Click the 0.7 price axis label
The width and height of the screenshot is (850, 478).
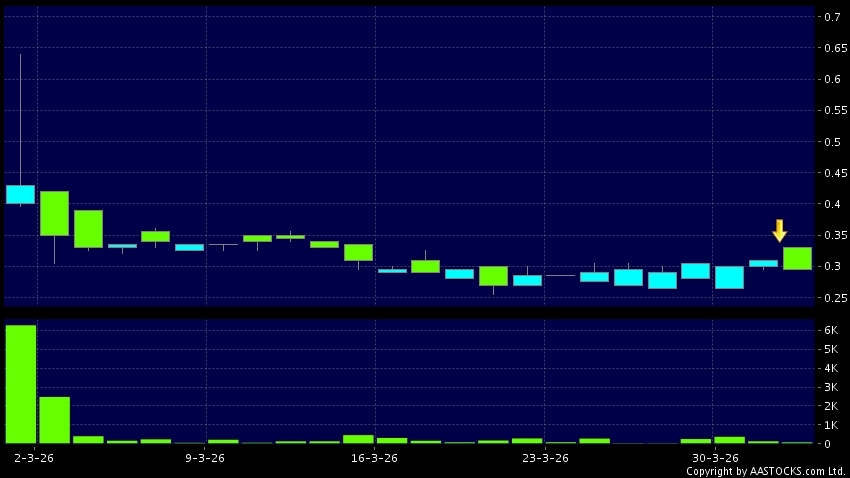point(831,17)
